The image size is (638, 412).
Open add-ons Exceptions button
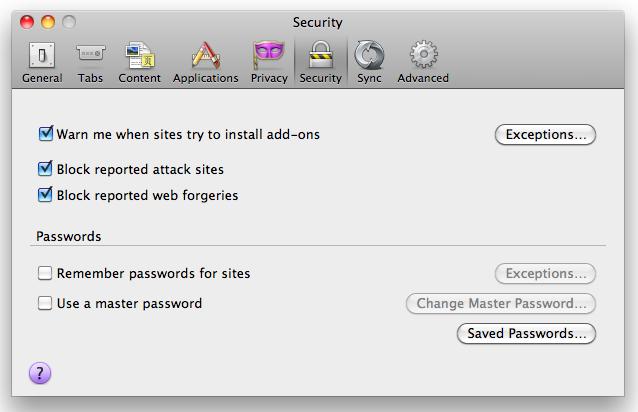[545, 134]
